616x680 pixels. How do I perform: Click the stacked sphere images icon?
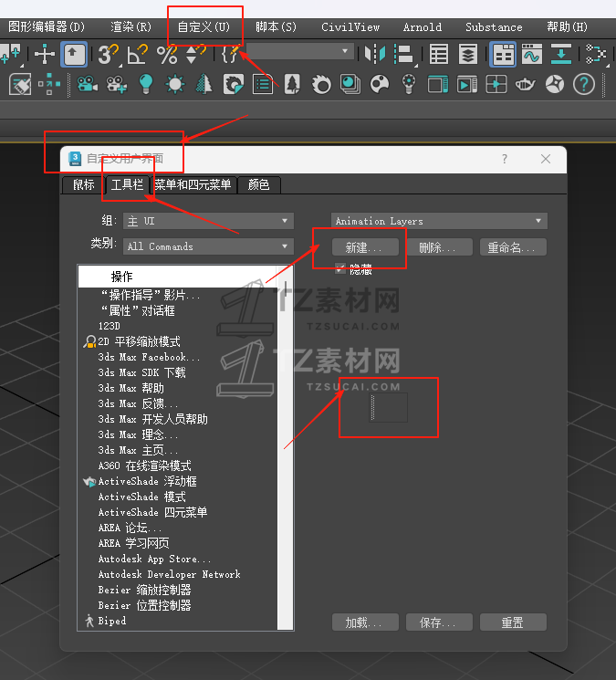350,84
